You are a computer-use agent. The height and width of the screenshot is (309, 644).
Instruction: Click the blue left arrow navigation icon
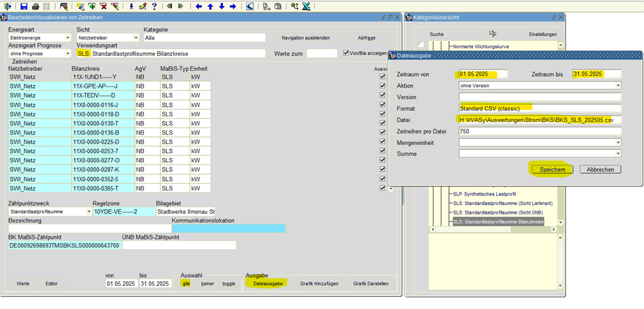tap(198, 6)
